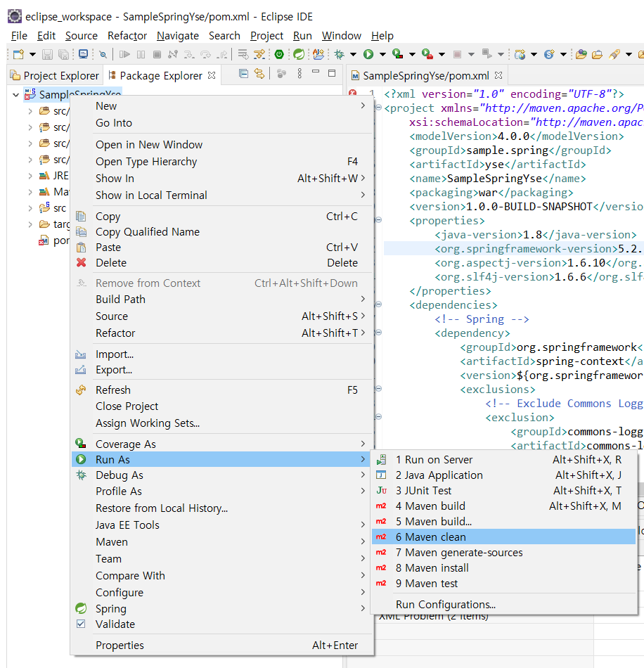Viewport: 644px width, 668px height.
Task: Click the green Spring Boot power icon
Action: coord(279,54)
